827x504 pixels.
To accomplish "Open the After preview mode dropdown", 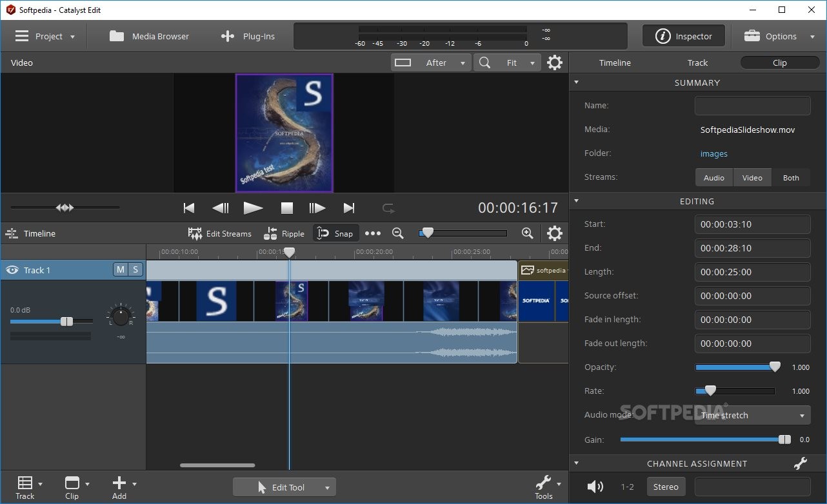I will [x=430, y=63].
